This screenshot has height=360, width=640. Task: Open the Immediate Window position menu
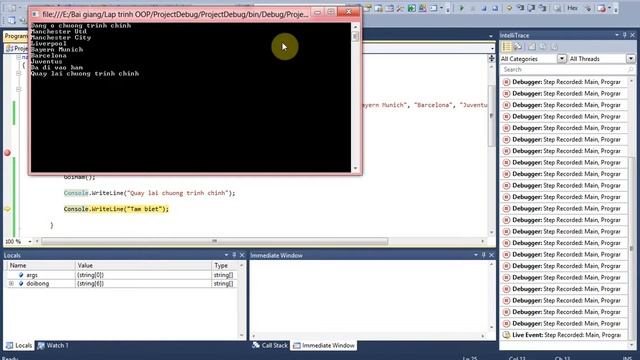(x=476, y=255)
